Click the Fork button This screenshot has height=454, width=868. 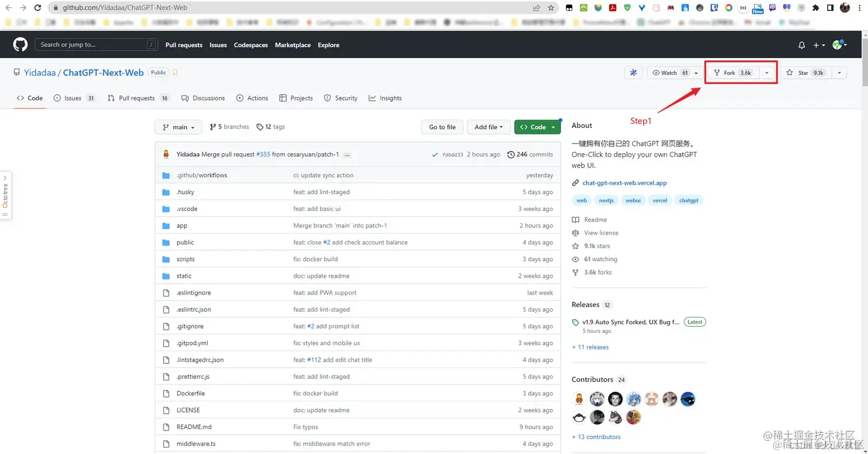coord(733,73)
